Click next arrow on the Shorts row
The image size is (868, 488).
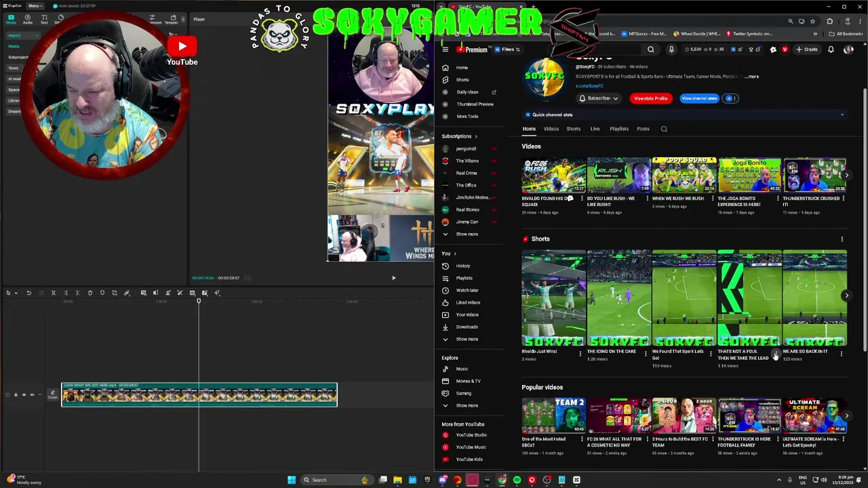(x=846, y=296)
